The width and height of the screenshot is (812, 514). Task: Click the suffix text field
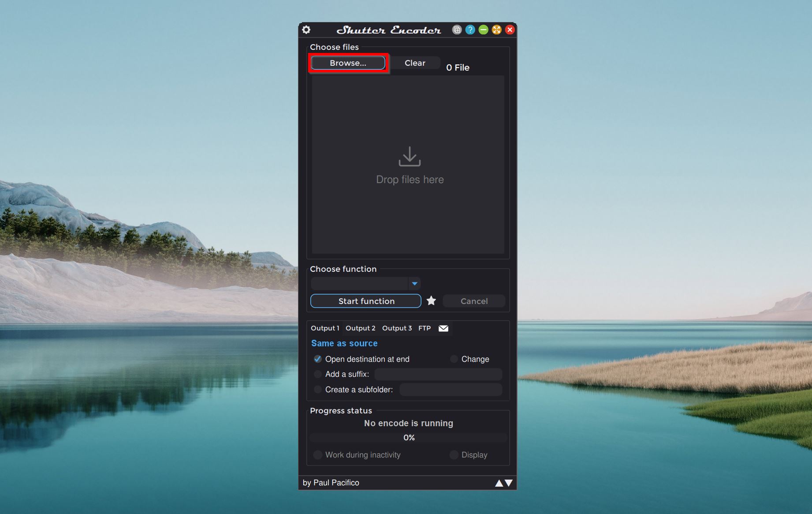click(x=438, y=374)
